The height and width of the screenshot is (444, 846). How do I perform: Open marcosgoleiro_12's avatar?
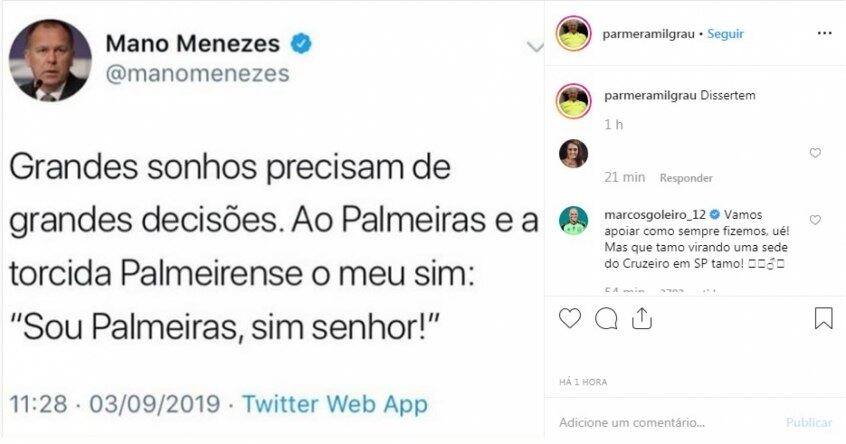coord(574,221)
